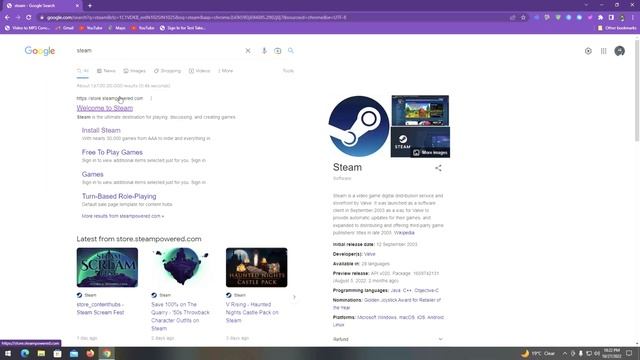Viewport: 640px width, 360px height.
Task: Open the tab search chevron in title bar
Action: [586, 5]
